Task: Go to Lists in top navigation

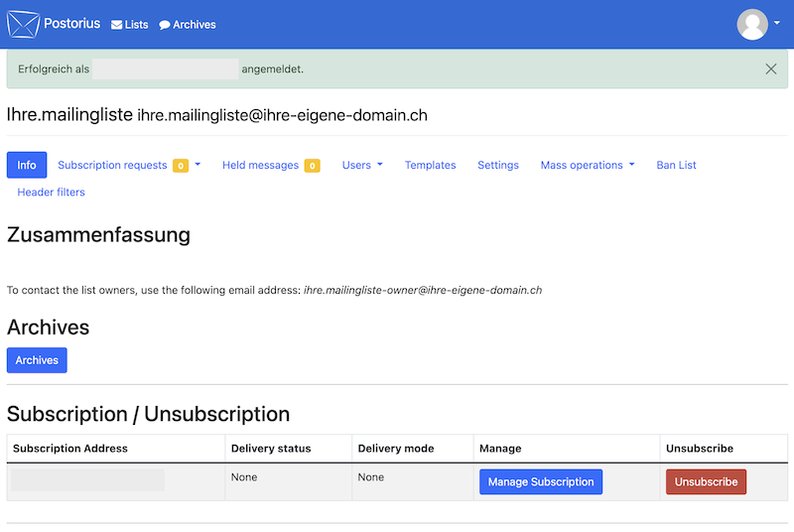Action: point(130,24)
